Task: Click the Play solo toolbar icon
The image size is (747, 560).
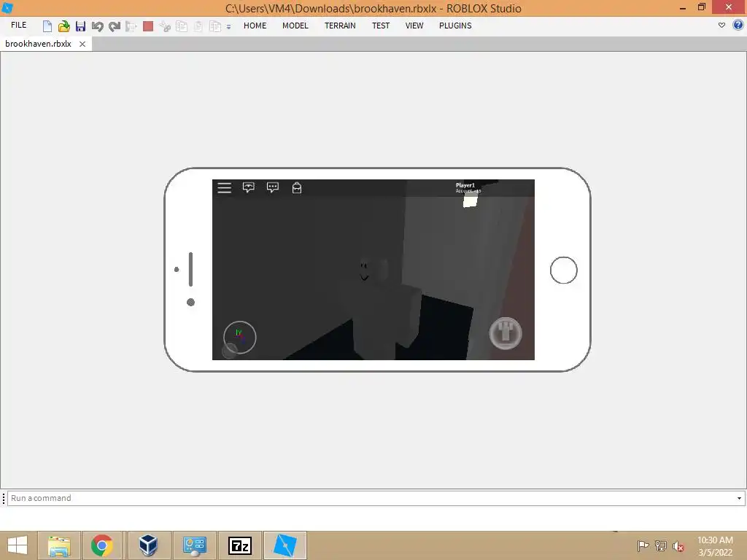Action: coord(131,26)
